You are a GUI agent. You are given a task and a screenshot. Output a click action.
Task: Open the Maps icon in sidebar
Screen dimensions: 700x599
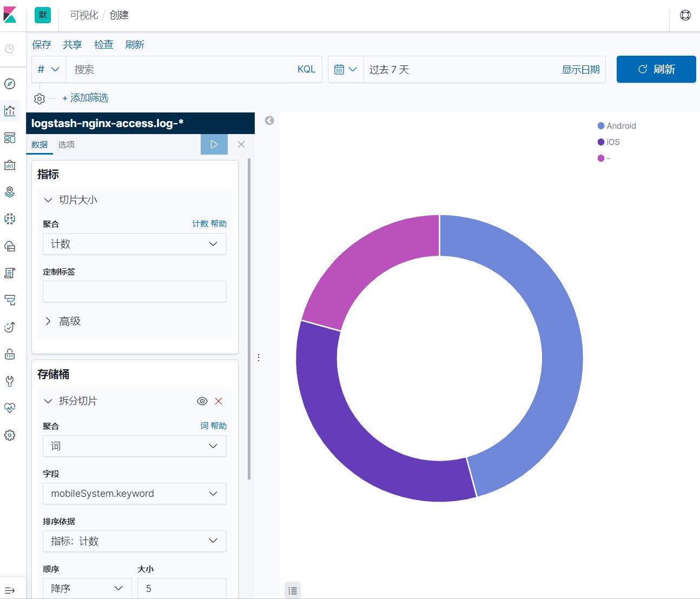tap(10, 192)
